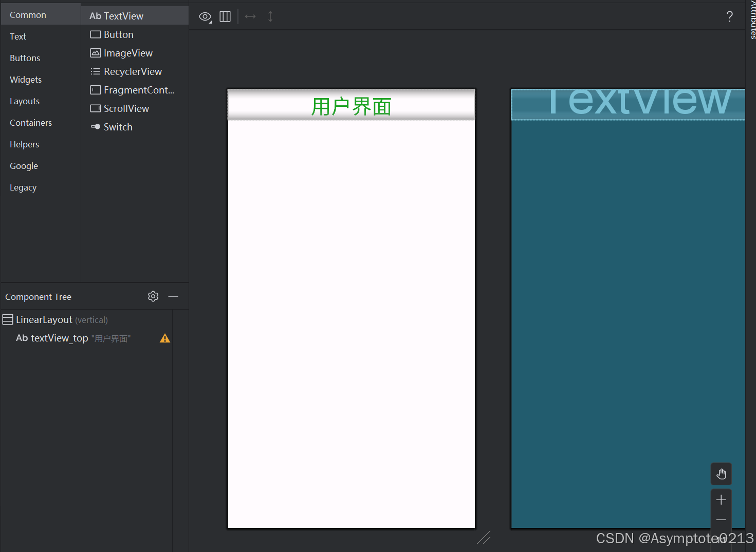
Task: Select the Containers palette category
Action: click(41, 123)
